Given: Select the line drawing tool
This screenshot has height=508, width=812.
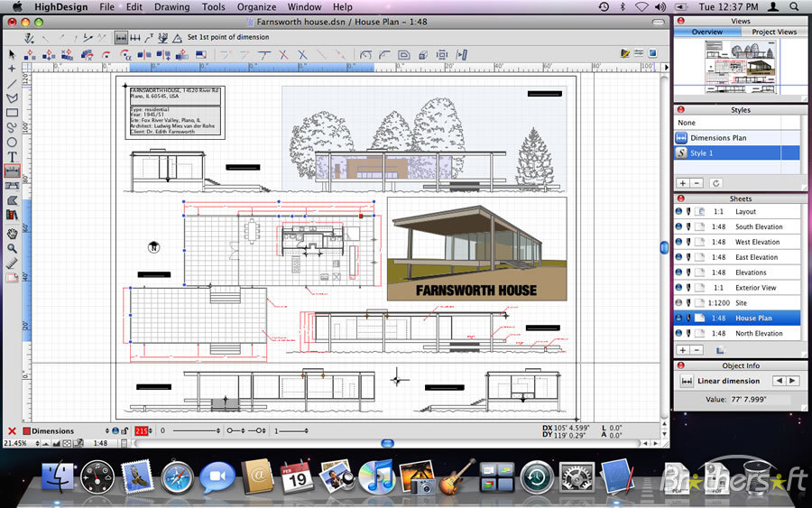Looking at the screenshot, I should point(12,83).
